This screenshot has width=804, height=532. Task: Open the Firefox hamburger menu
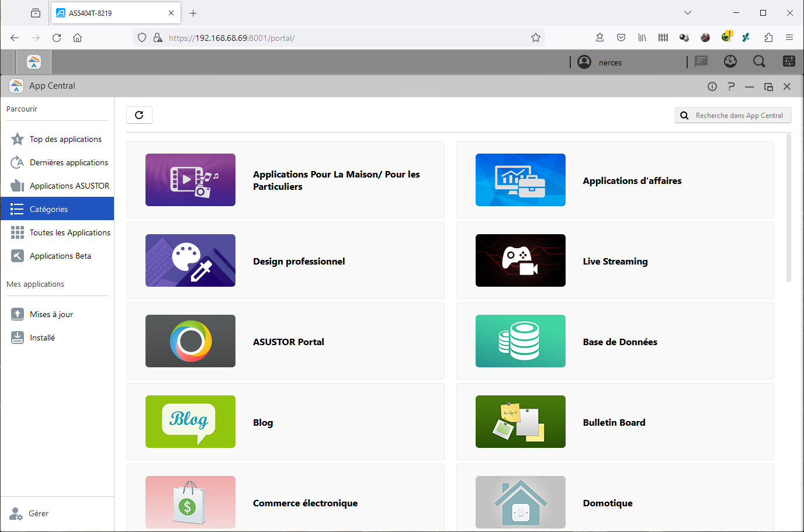(789, 38)
